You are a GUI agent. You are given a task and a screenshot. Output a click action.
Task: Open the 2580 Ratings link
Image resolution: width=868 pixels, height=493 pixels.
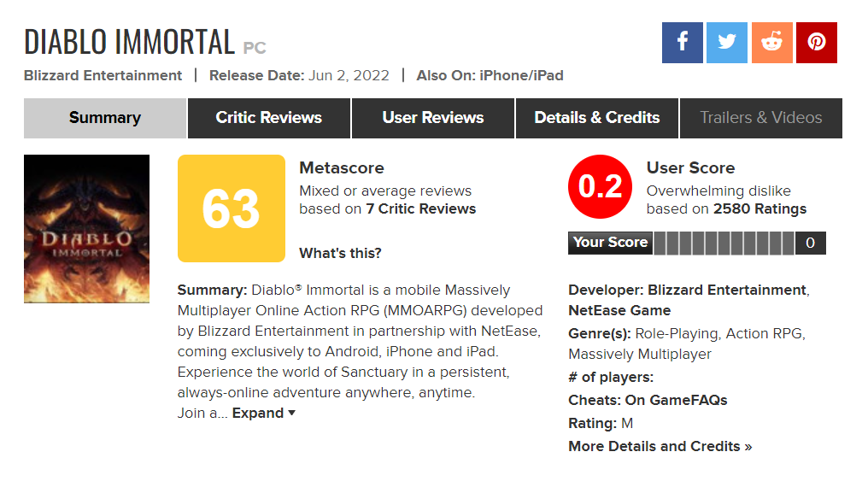pyautogui.click(x=759, y=208)
